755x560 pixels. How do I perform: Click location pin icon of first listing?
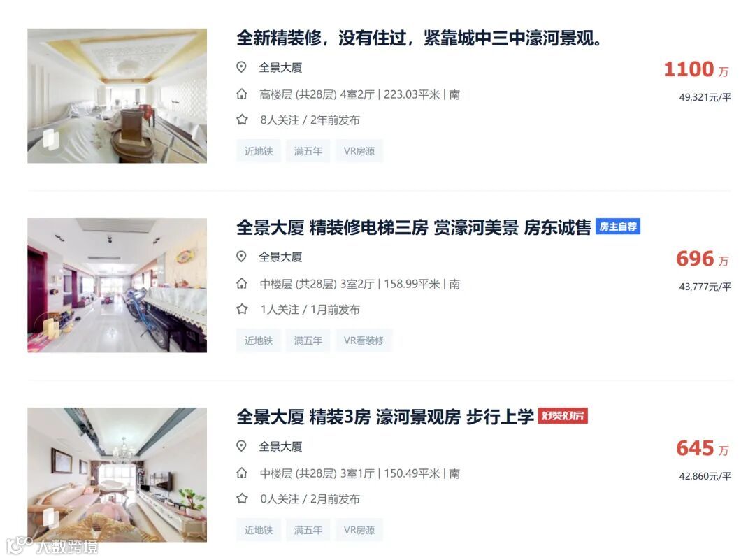(x=242, y=67)
